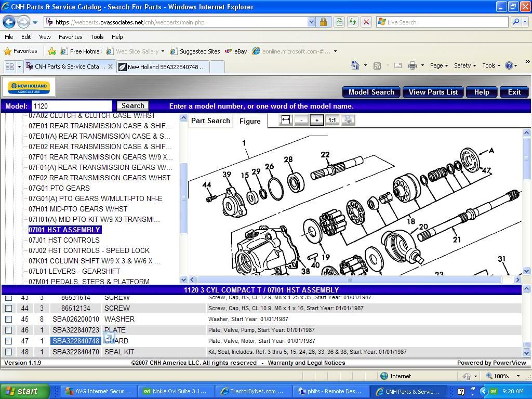This screenshot has width=532, height=399.
Task: Click the RSS feeds icon
Action: [377, 66]
